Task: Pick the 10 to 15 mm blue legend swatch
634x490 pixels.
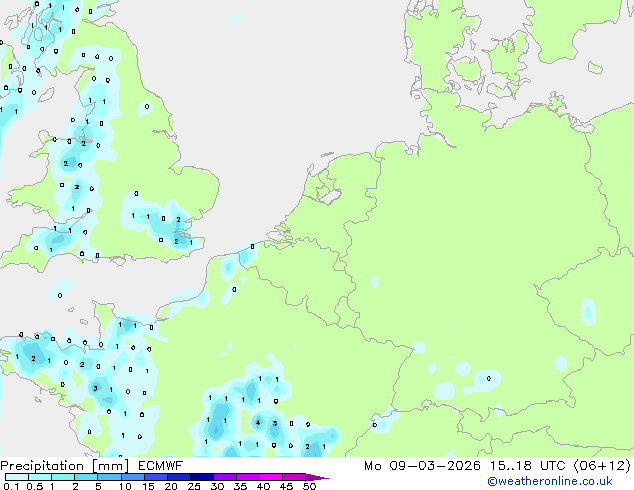Action: point(133,477)
